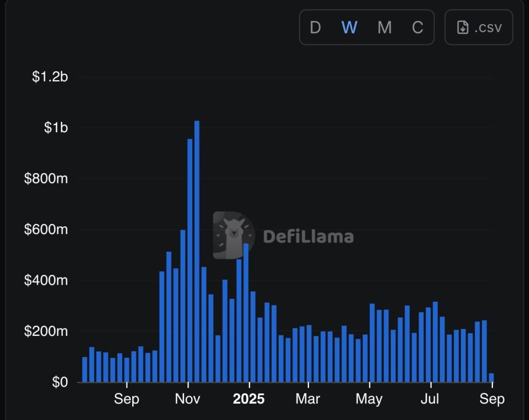
Task: Switch chart to Daily (D) interval
Action: [x=315, y=27]
